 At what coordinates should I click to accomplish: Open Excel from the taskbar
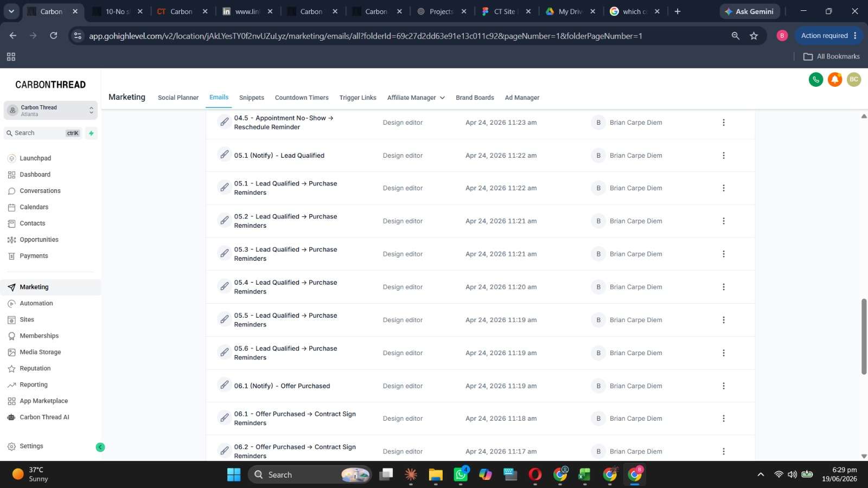click(584, 475)
